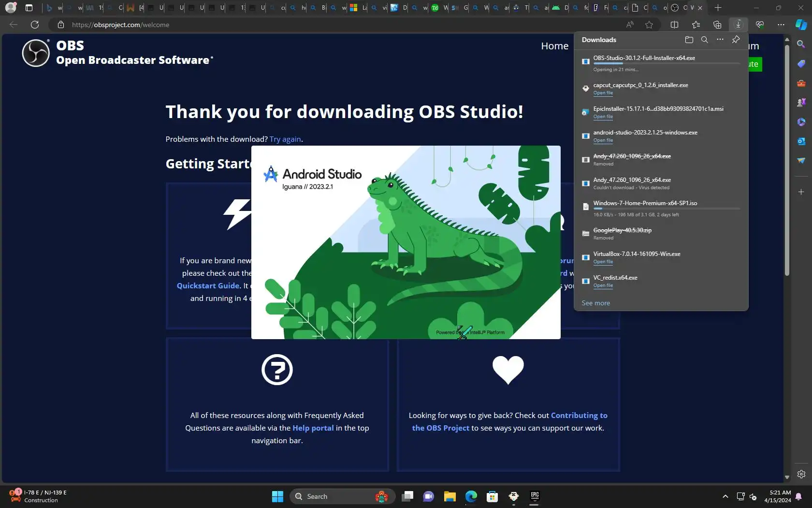This screenshot has width=812, height=508.
Task: Open the Tools toolbox sidebar icon
Action: [801, 83]
